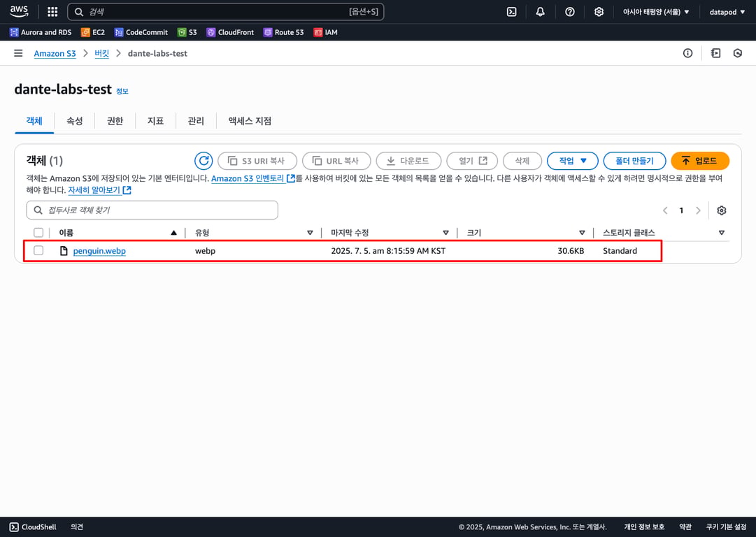
Task: Click the 다운로드 button
Action: [408, 161]
